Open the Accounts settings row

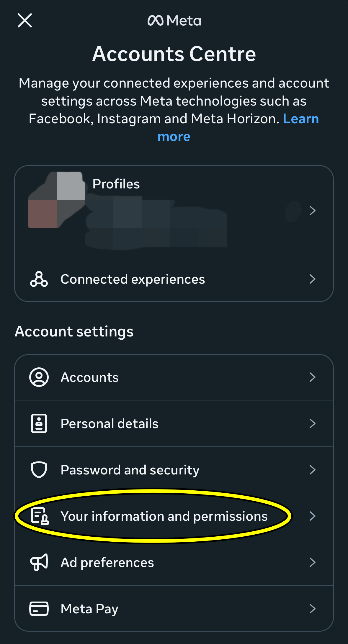[174, 377]
